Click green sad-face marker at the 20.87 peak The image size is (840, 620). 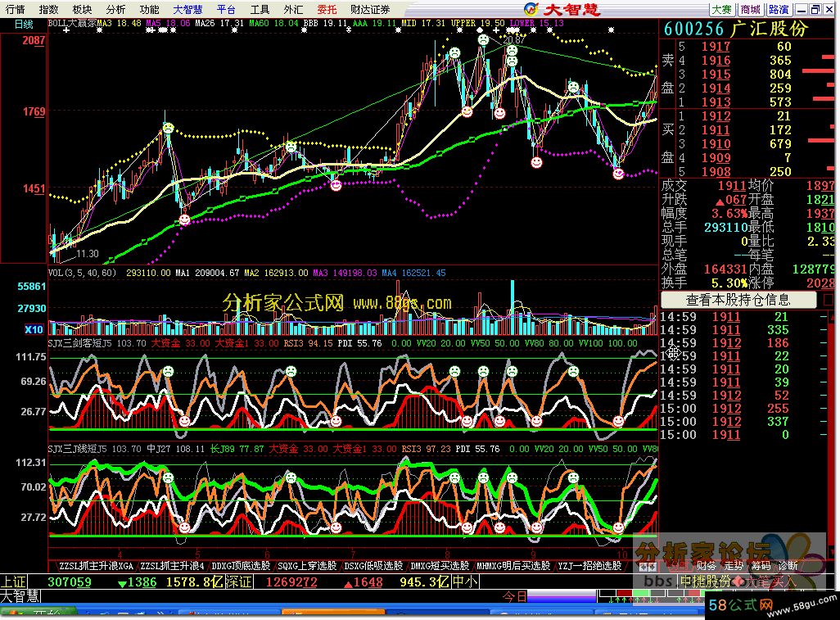tap(483, 39)
